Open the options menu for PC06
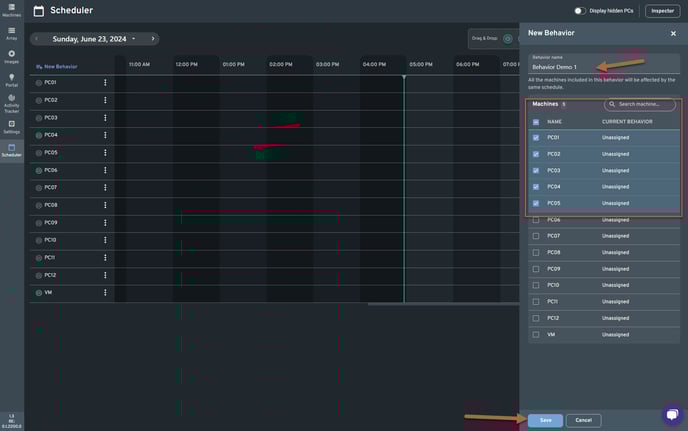This screenshot has height=431, width=688. pyautogui.click(x=105, y=170)
